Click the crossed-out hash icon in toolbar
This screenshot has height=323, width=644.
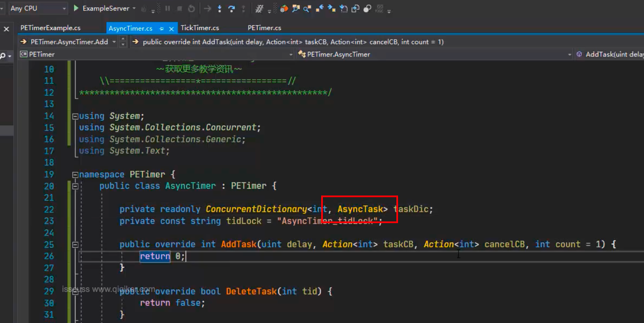pyautogui.click(x=259, y=8)
